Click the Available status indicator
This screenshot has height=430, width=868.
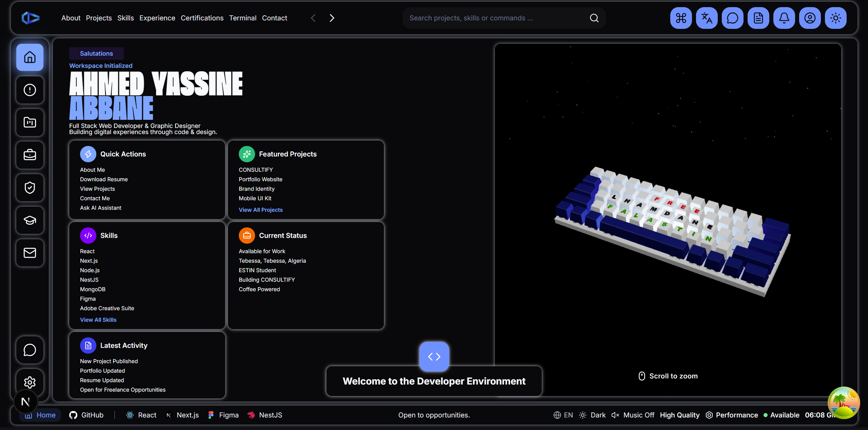(782, 415)
